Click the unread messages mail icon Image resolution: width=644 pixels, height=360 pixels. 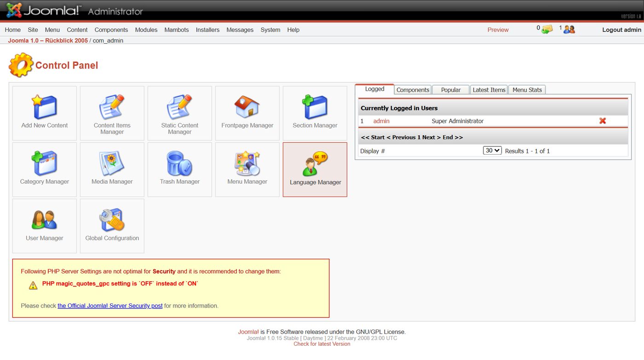[547, 29]
